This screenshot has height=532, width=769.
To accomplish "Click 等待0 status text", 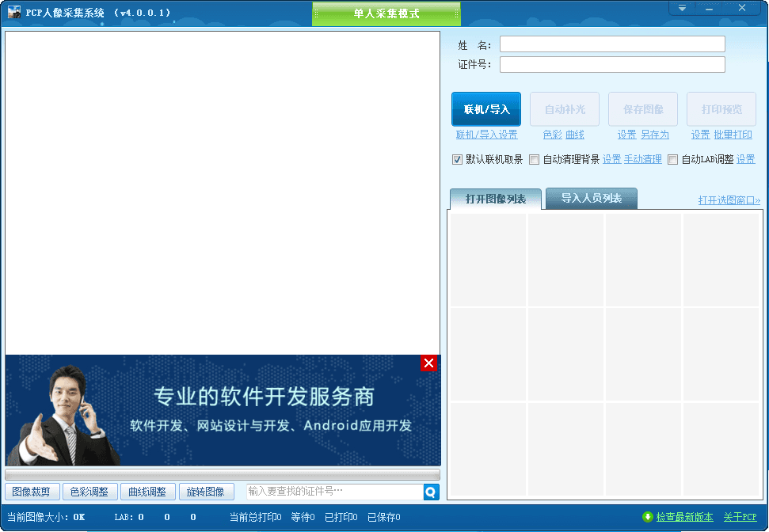I will coord(303,517).
